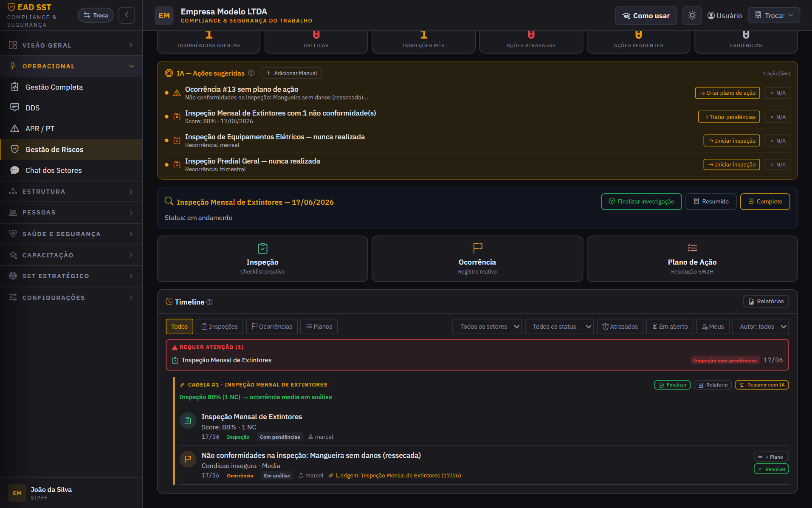Click the clipboard icon of Inspeção Mensal timeline entry
This screenshot has height=508, width=812.
[188, 421]
